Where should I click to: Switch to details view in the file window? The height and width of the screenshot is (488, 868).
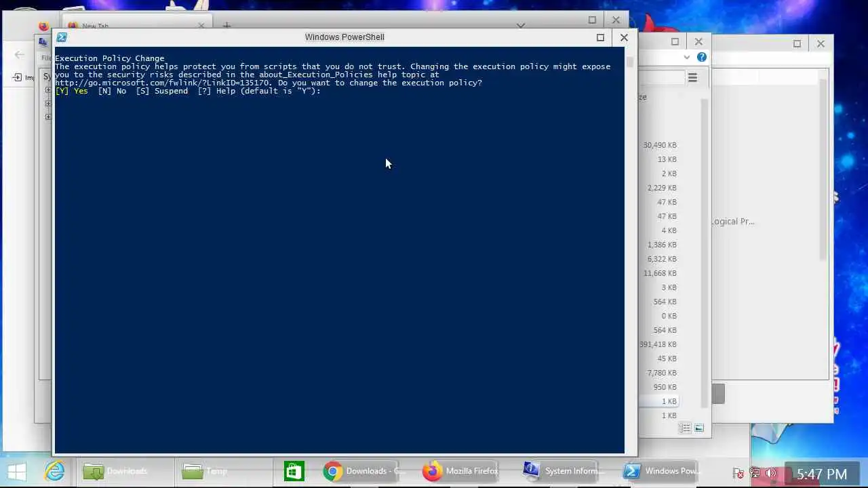(x=685, y=428)
